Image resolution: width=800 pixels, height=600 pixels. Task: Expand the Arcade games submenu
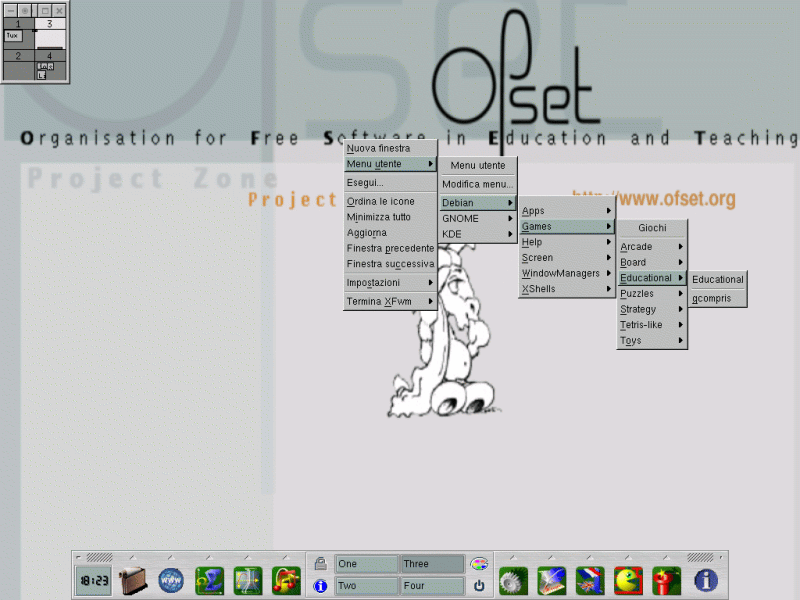coord(652,247)
